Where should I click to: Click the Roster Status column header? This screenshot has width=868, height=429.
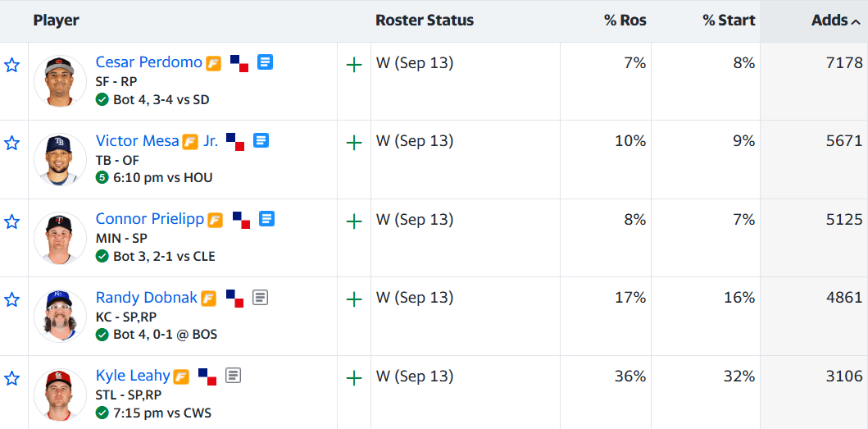pos(425,21)
